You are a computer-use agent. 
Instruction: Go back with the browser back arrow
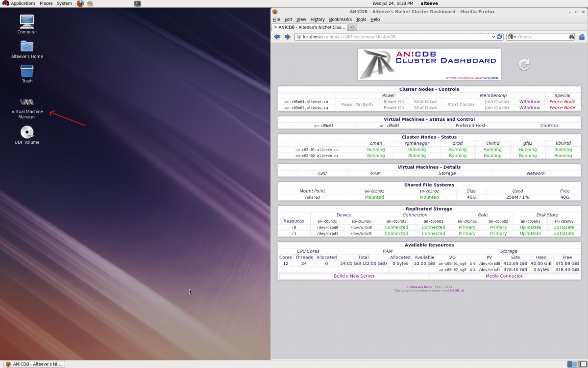(277, 37)
